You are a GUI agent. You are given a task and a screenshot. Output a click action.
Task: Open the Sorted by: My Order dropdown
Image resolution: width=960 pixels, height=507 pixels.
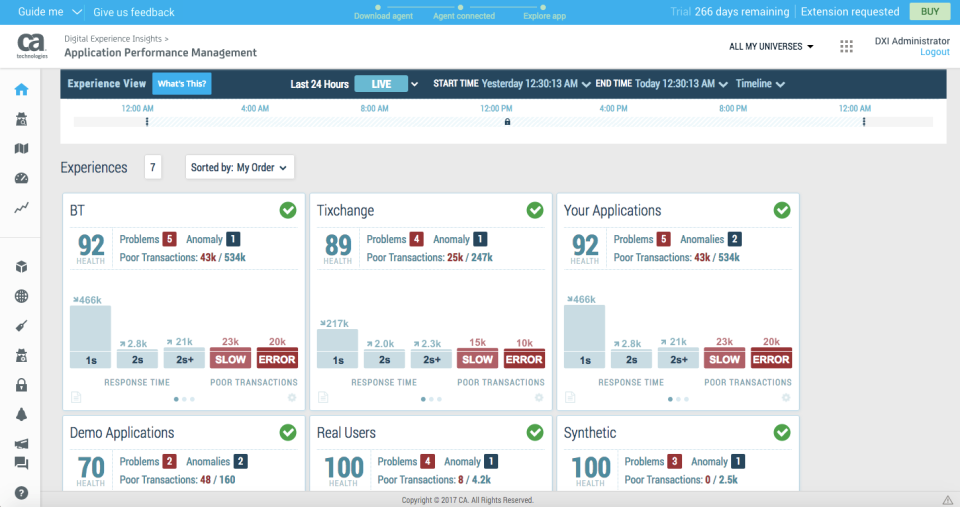[239, 167]
